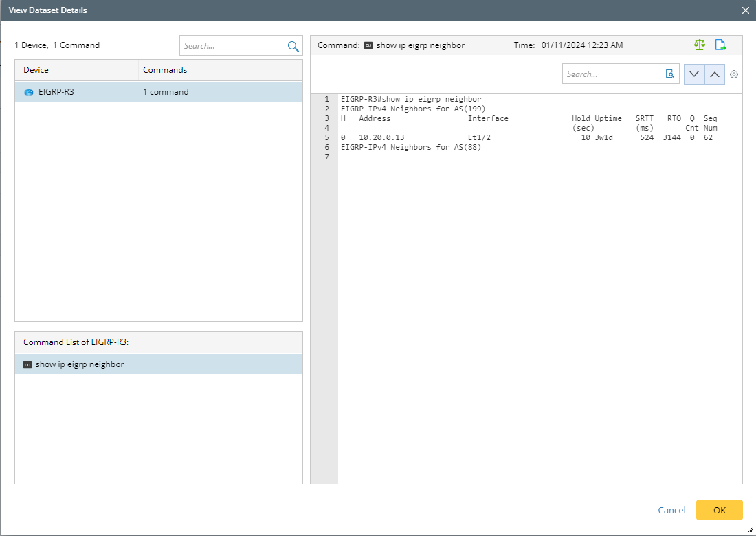
Task: Close the View Dataset Details dialog
Action: (x=745, y=10)
